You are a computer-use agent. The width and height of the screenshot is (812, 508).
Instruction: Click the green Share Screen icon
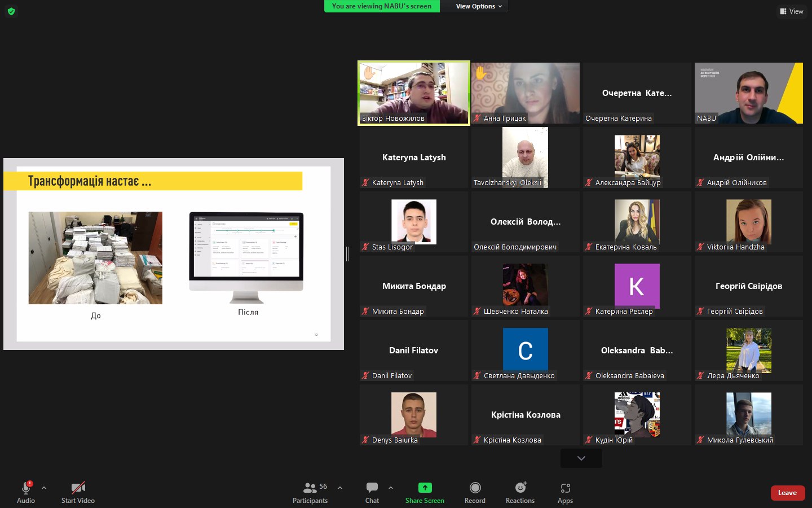[425, 488]
